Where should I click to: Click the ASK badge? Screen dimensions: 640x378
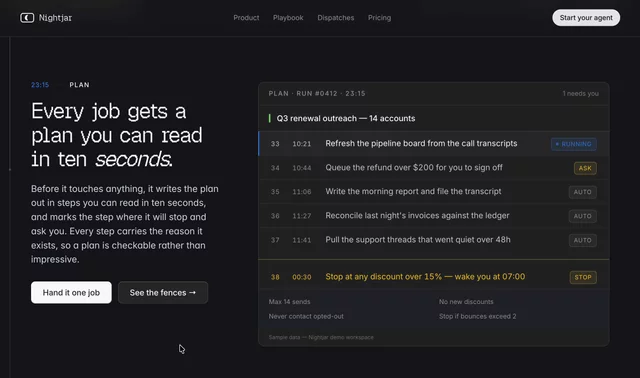(585, 168)
